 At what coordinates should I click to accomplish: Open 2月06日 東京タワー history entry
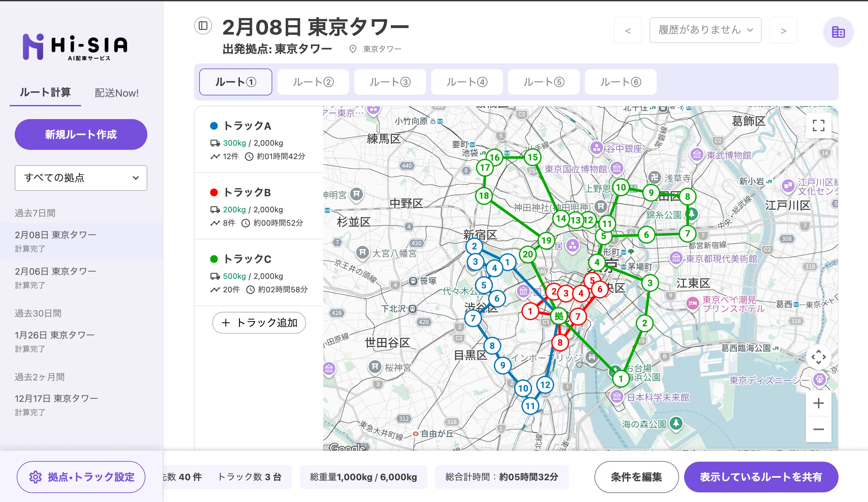tap(55, 271)
